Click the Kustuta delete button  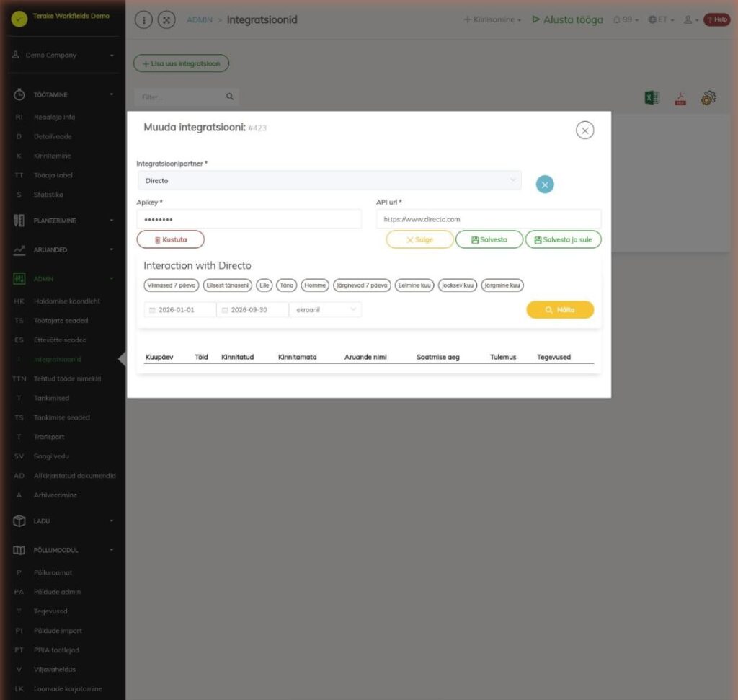[170, 239]
